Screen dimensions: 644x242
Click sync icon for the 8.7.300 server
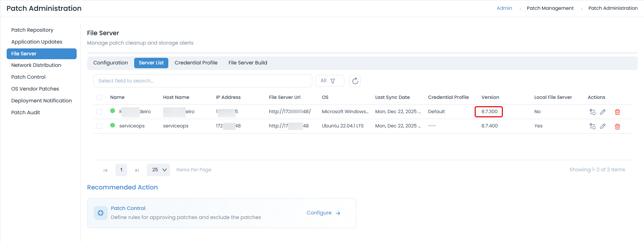(592, 112)
